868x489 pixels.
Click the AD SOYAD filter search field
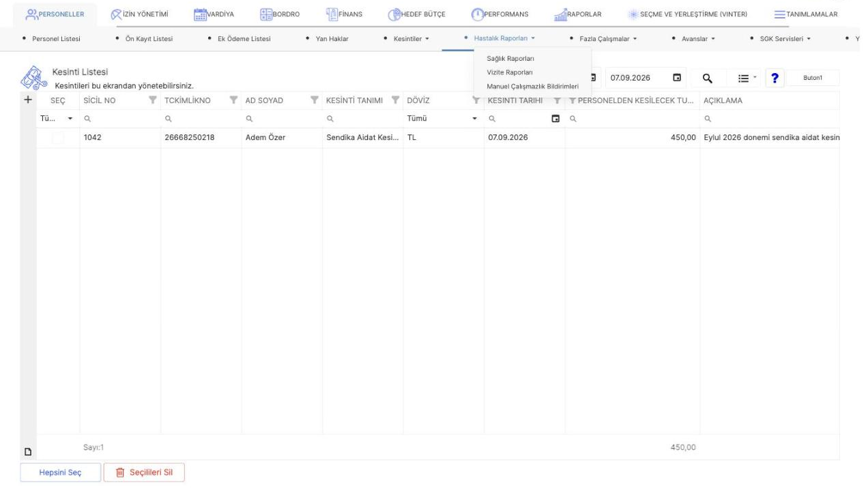(281, 119)
